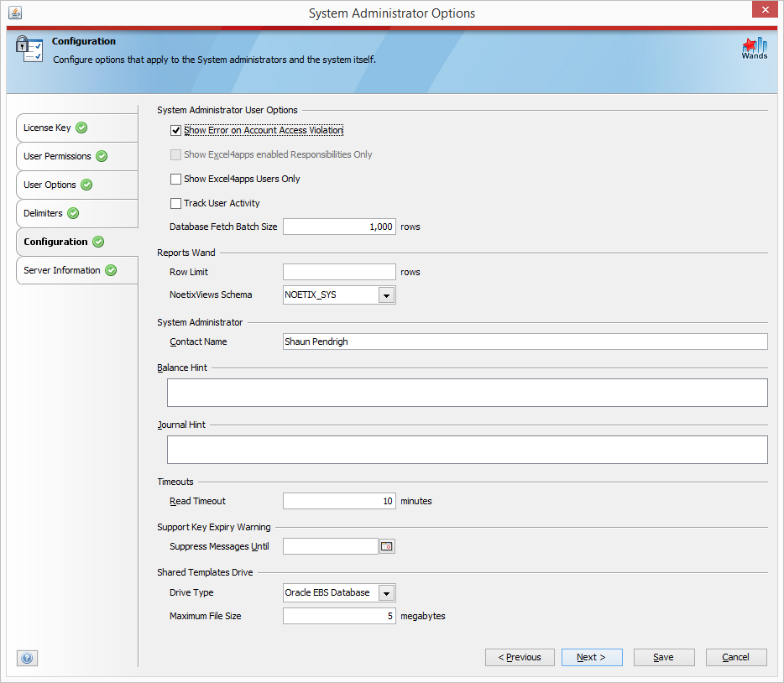Switch to the User Permissions tab
This screenshot has width=784, height=683.
pyautogui.click(x=77, y=156)
